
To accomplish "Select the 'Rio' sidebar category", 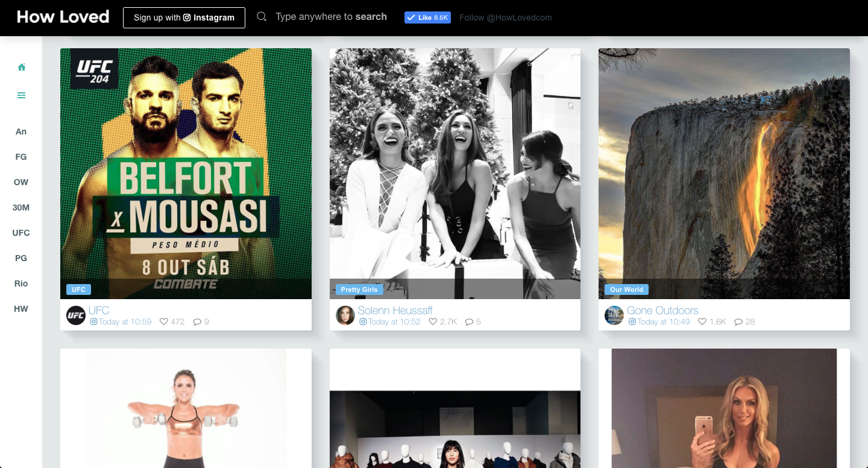I will 21,283.
